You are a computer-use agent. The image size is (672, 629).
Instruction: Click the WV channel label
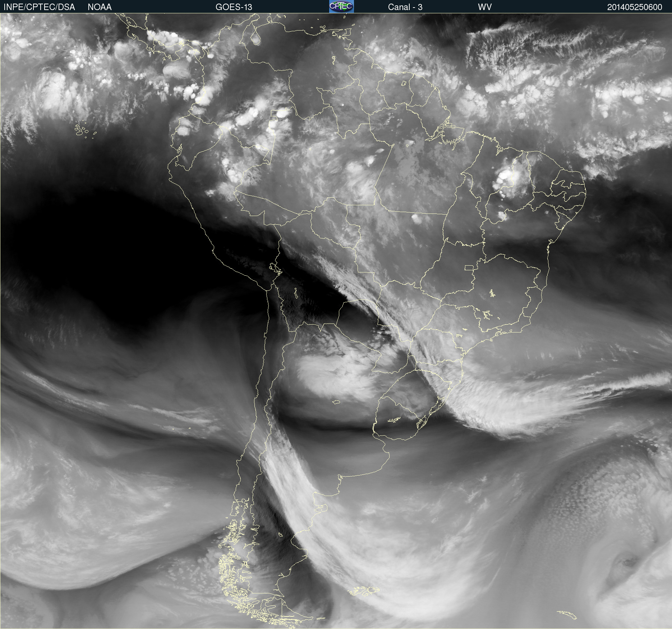[x=485, y=7]
